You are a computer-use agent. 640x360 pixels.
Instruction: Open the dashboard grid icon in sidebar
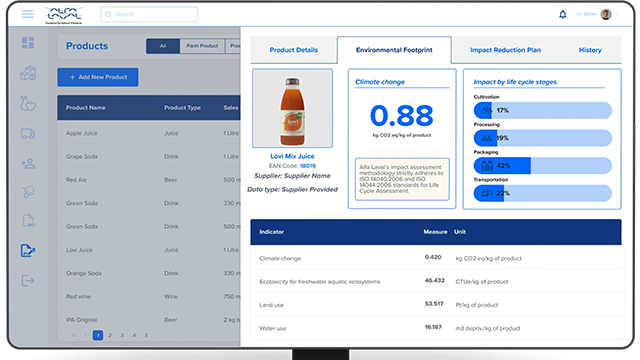tap(28, 43)
